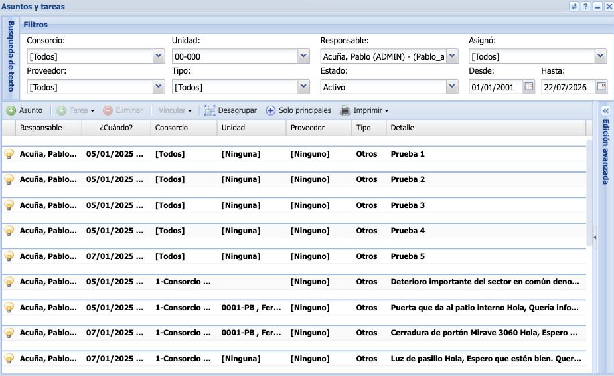
Task: Open the Imprimir print menu
Action: tap(365, 110)
